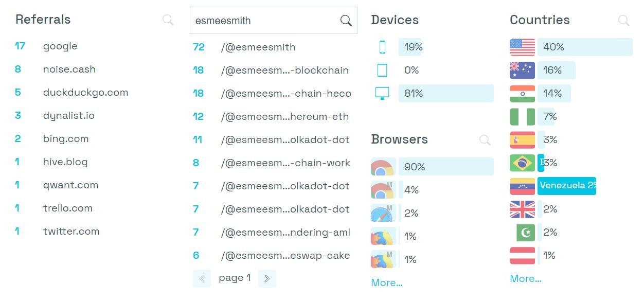Image resolution: width=644 pixels, height=301 pixels.
Task: Click the United States flag icon
Action: [x=522, y=47]
